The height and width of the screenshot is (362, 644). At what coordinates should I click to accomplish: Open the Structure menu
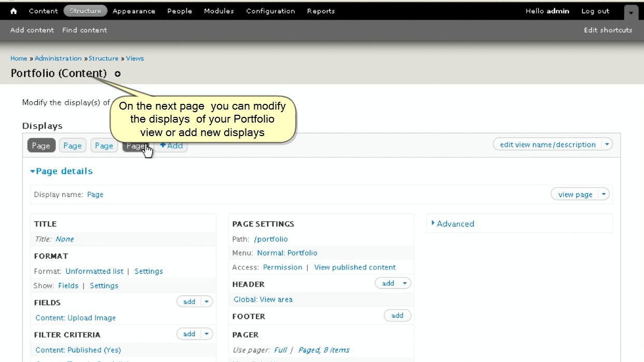pyautogui.click(x=85, y=11)
